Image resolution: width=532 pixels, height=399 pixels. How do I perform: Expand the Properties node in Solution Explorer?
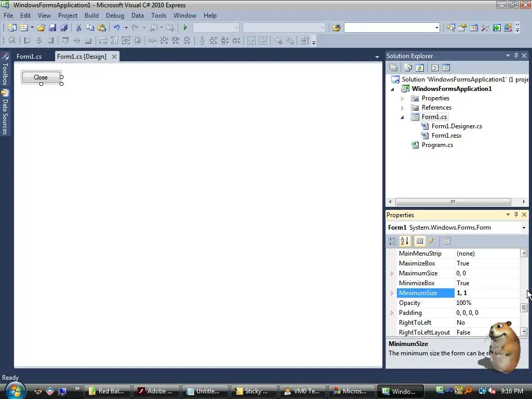(403, 99)
